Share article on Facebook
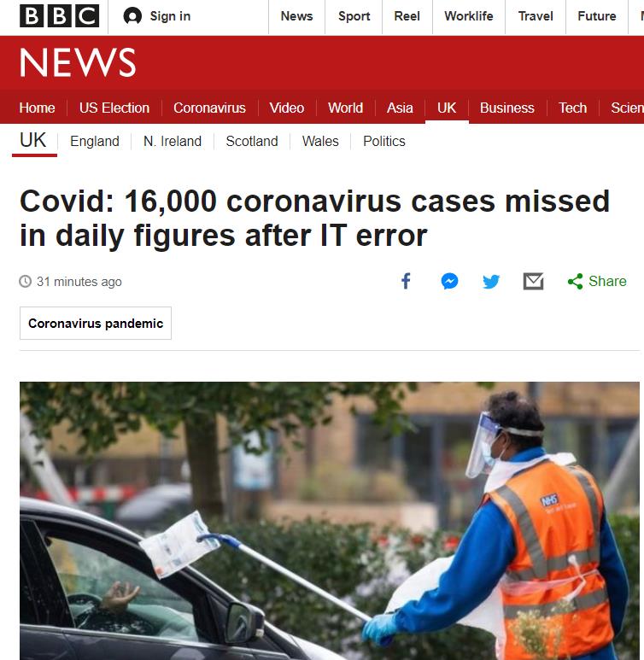The image size is (644, 660). 406,281
